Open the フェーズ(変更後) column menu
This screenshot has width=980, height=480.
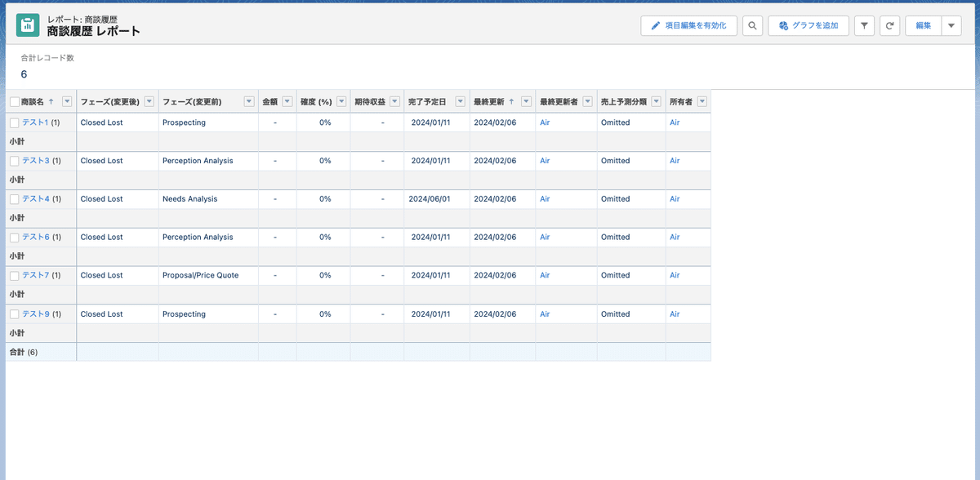tap(149, 102)
